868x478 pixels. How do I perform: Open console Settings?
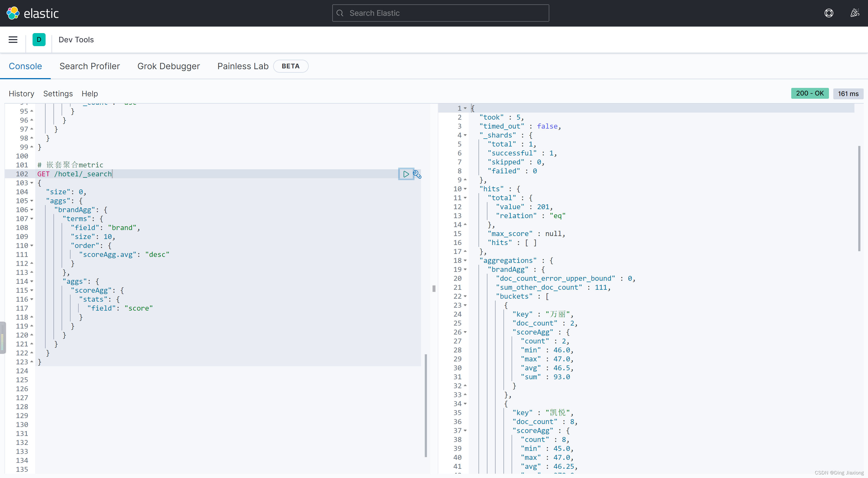(58, 94)
